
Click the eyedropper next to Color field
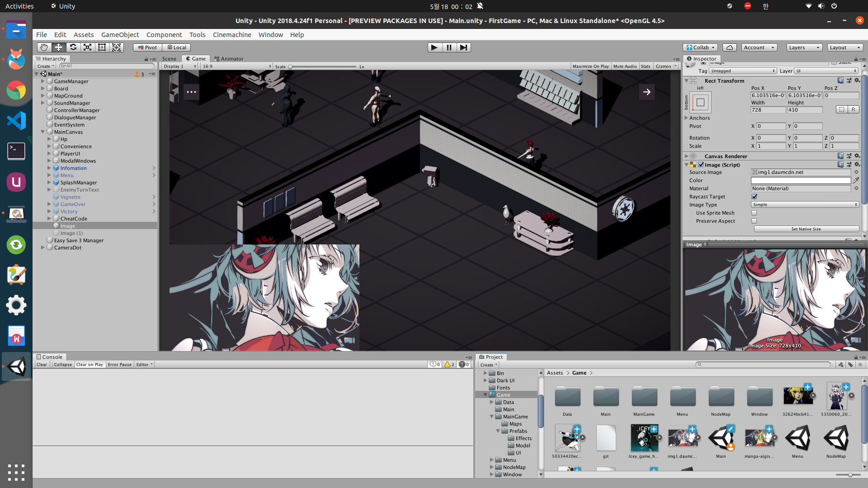[x=856, y=180]
